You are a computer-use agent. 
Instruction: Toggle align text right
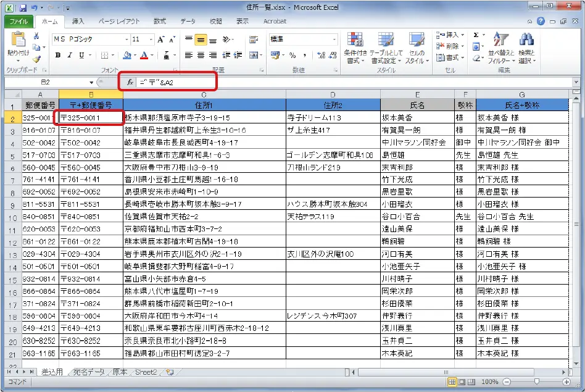[x=213, y=56]
